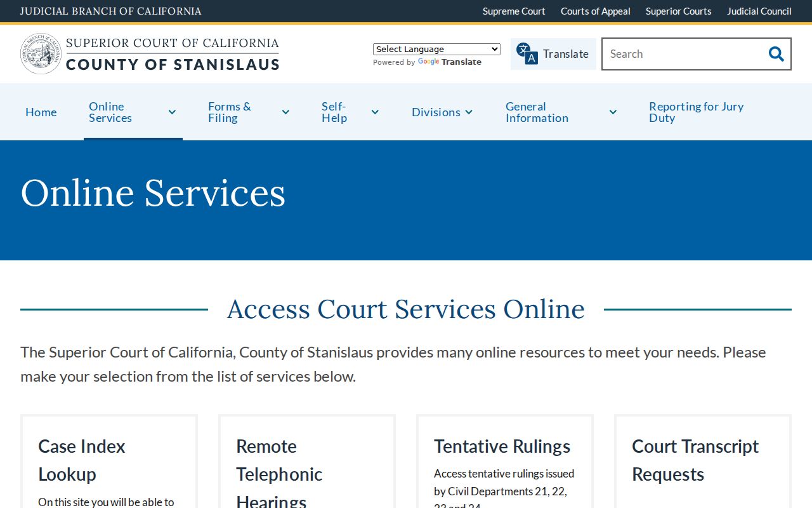Screen dimensions: 812x508
Task: Expand the General Information chevron
Action: point(613,112)
